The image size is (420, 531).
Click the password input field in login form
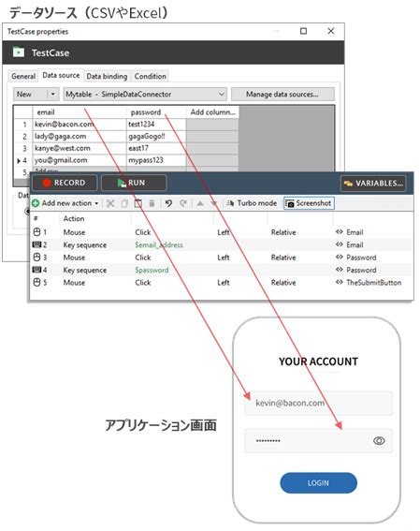point(318,440)
